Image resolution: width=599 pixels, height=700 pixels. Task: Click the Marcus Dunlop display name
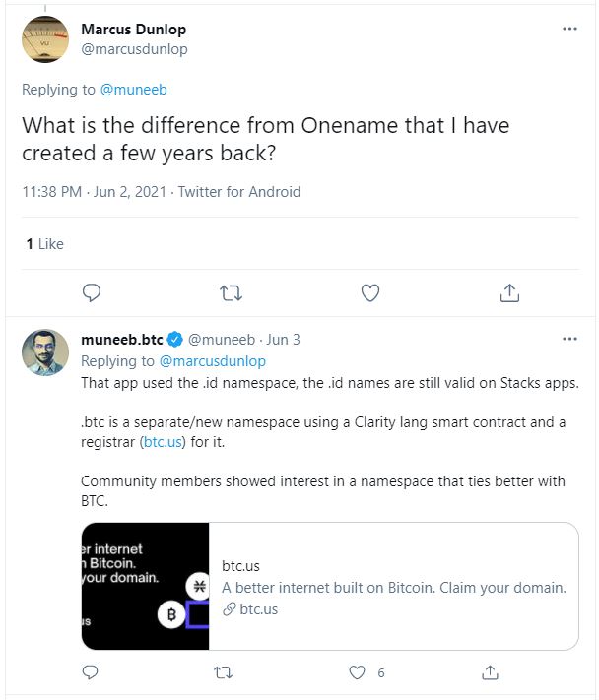(133, 30)
